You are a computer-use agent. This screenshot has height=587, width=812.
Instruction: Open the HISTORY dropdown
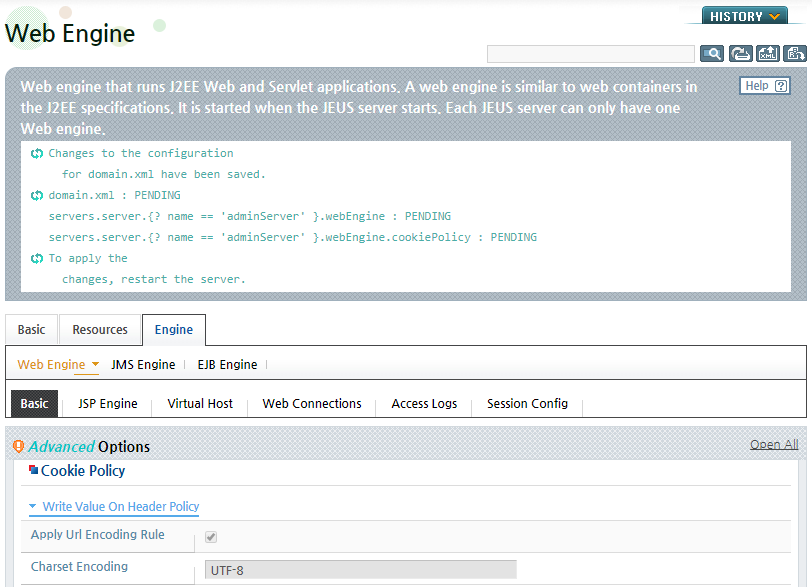(x=745, y=16)
